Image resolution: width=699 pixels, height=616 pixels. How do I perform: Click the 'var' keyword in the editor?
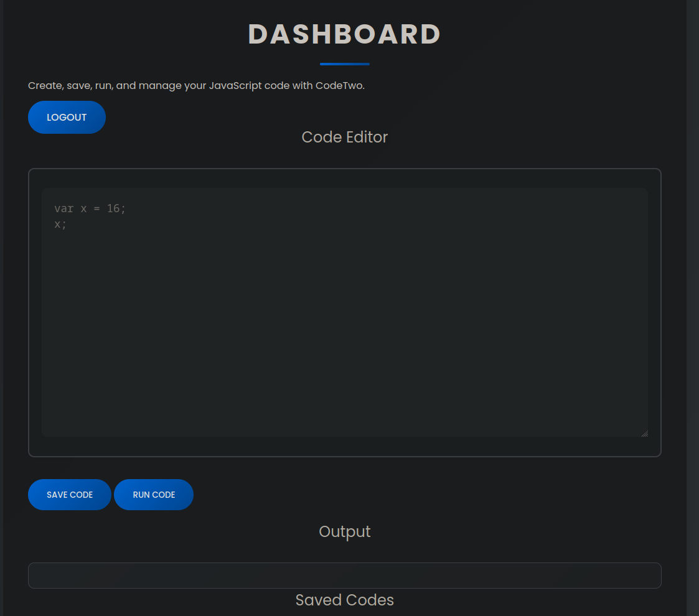point(64,208)
